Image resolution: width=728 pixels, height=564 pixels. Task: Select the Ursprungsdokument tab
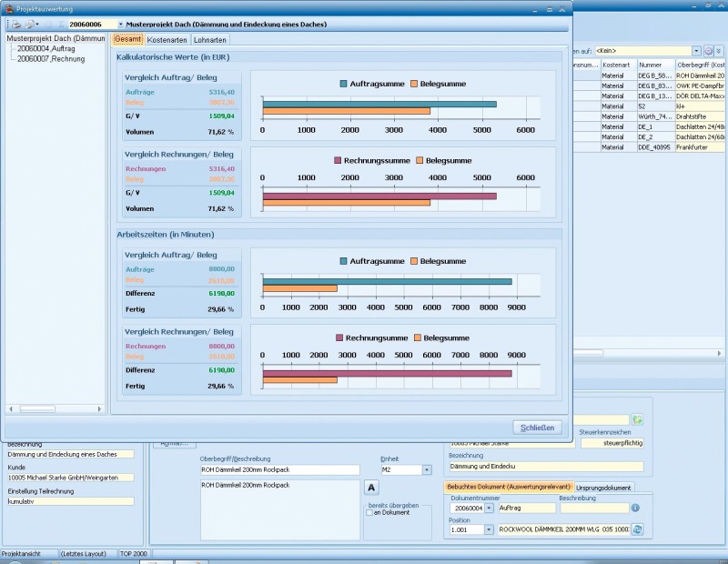[603, 488]
